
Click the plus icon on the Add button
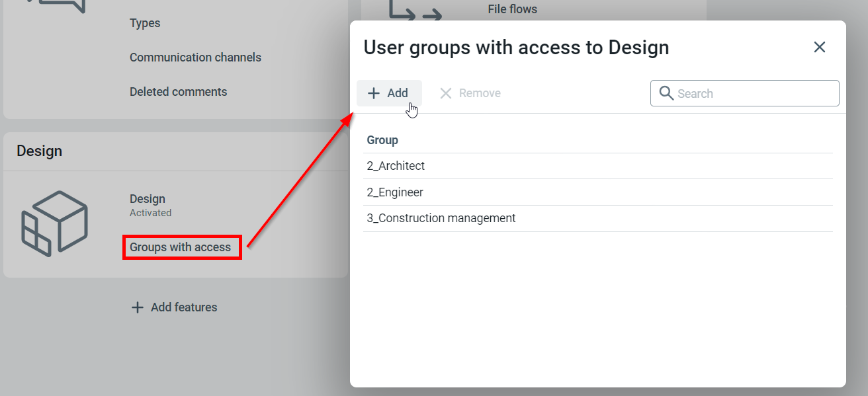pos(374,93)
